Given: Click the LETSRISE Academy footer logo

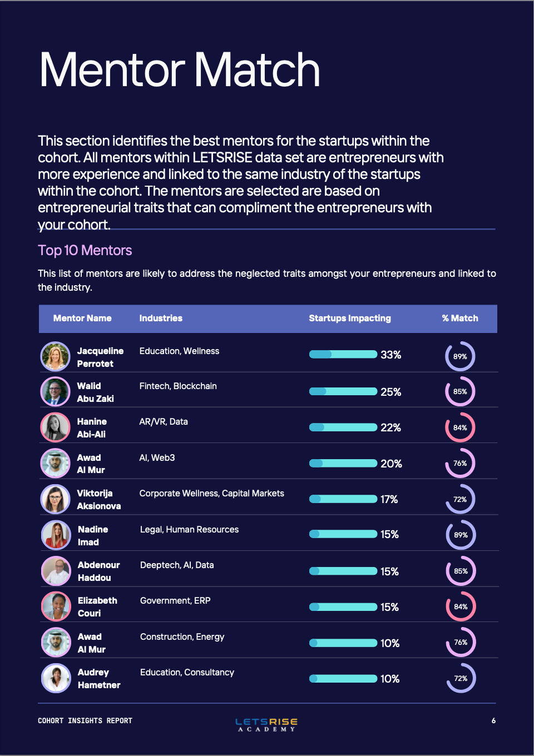Looking at the screenshot, I should (266, 724).
